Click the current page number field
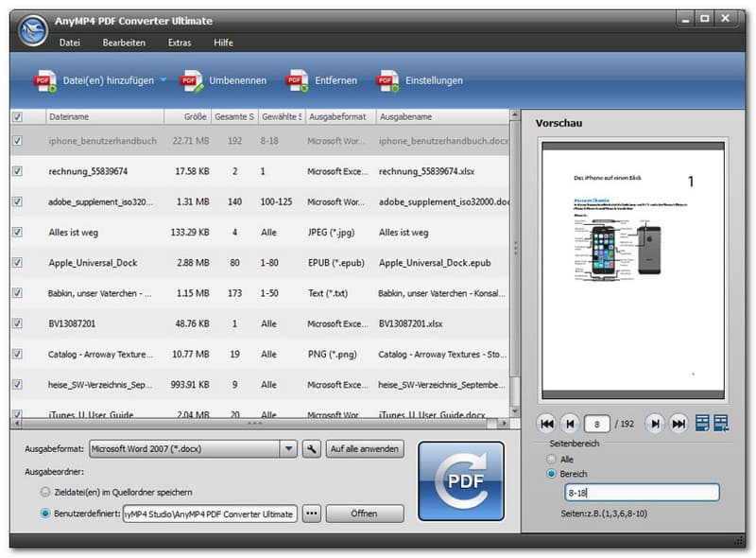756x558 pixels. pos(597,425)
